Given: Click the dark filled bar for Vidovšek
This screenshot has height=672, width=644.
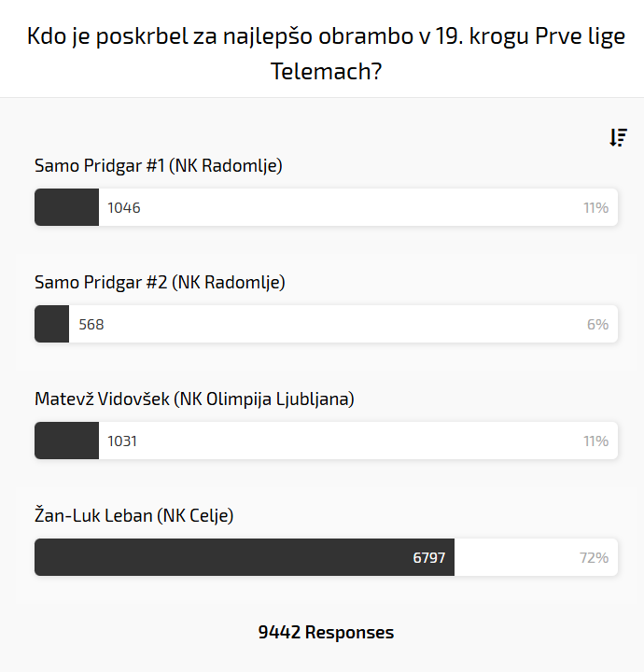Looking at the screenshot, I should 66,441.
